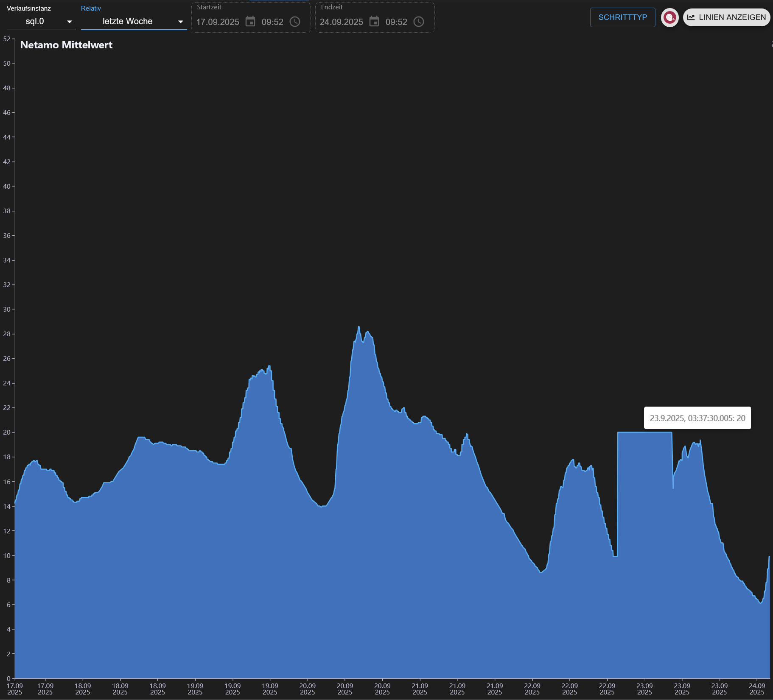Click the Relativ field label
Image resolution: width=773 pixels, height=700 pixels.
coord(91,8)
